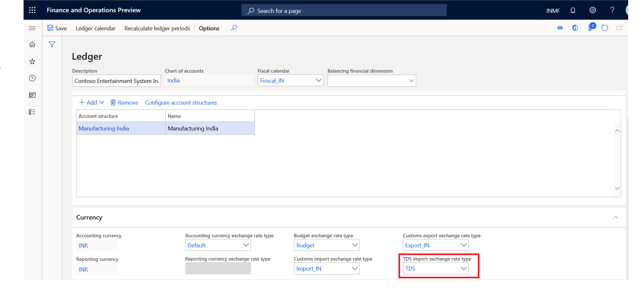Image resolution: width=644 pixels, height=299 pixels.
Task: Open Modules list icon in sidebar
Action: [32, 112]
